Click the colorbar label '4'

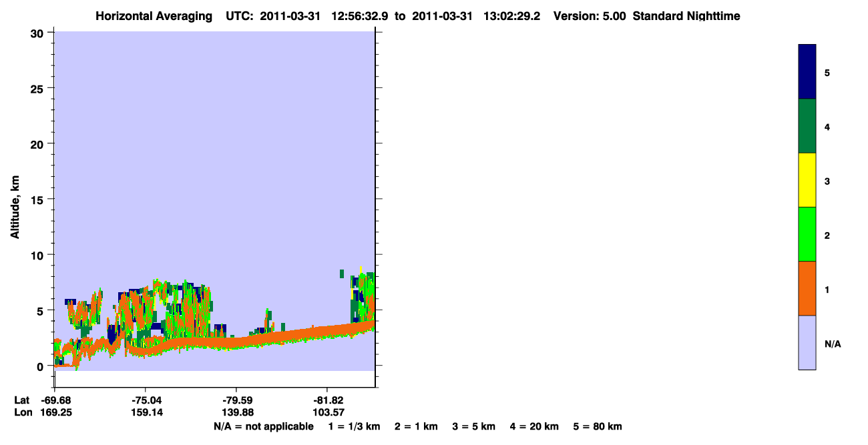click(x=827, y=127)
